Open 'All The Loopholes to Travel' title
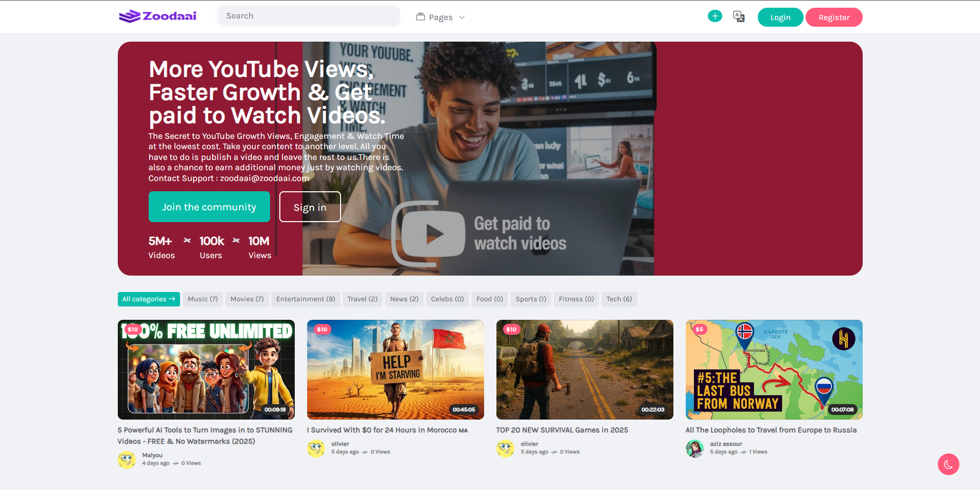 coord(771,430)
